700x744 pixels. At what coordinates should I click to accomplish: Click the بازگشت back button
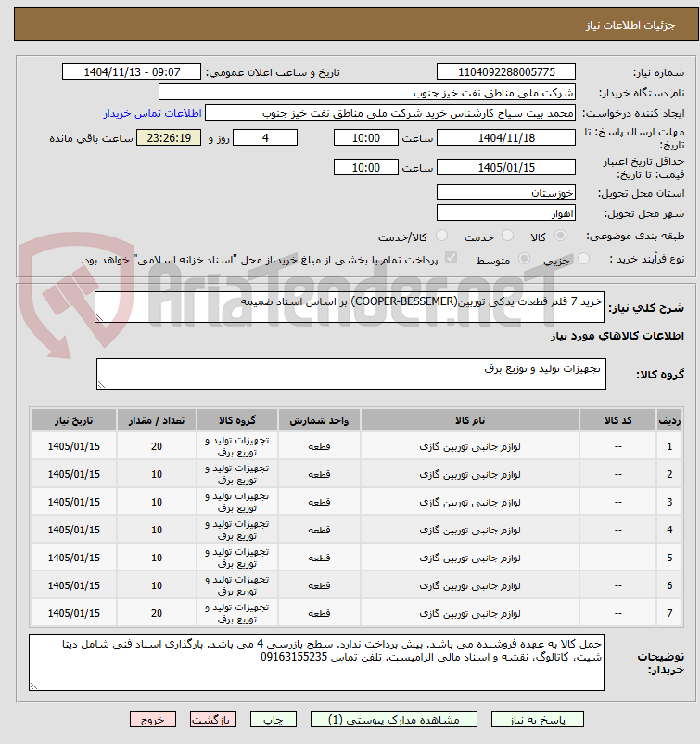coord(213,719)
